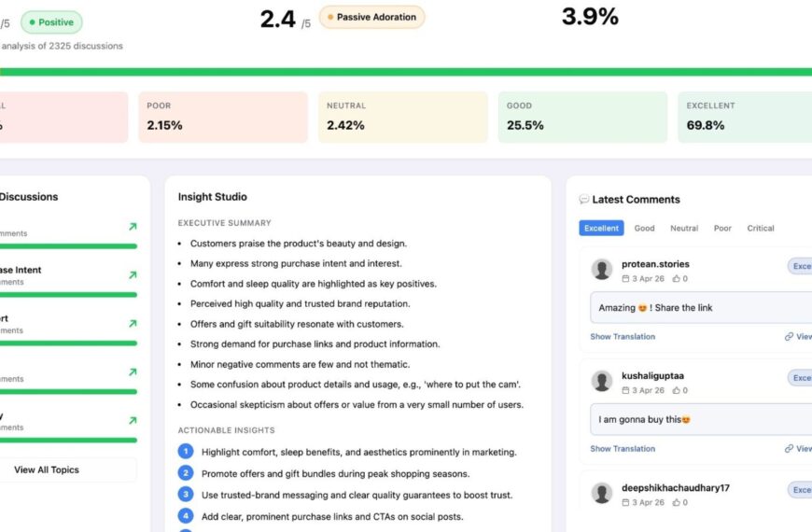Switch to the Excellent comments tab

(x=601, y=229)
